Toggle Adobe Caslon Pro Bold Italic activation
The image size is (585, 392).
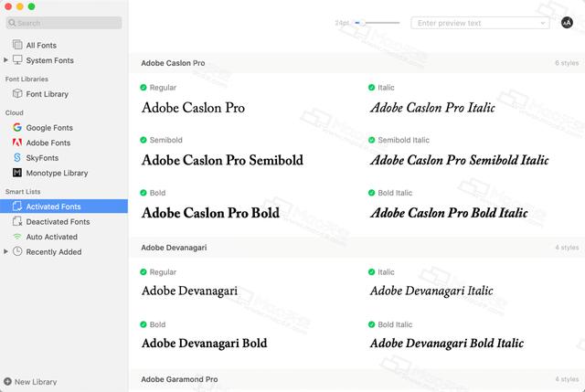(371, 193)
